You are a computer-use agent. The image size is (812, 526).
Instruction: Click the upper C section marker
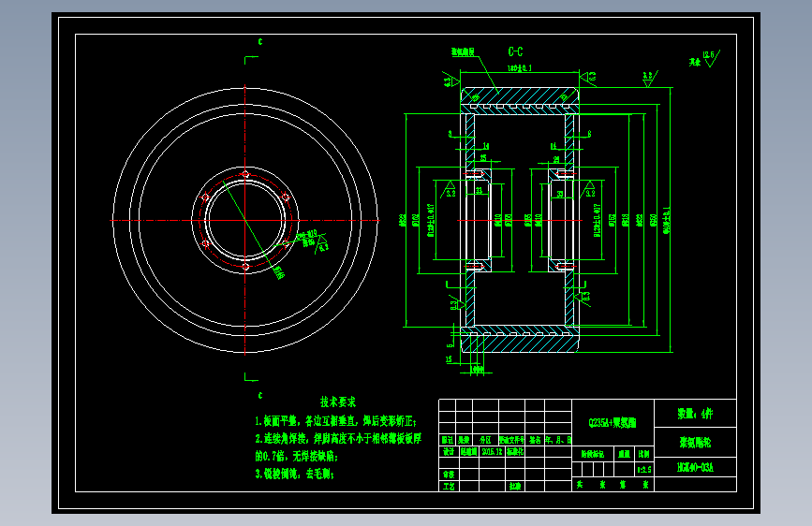[x=260, y=42]
